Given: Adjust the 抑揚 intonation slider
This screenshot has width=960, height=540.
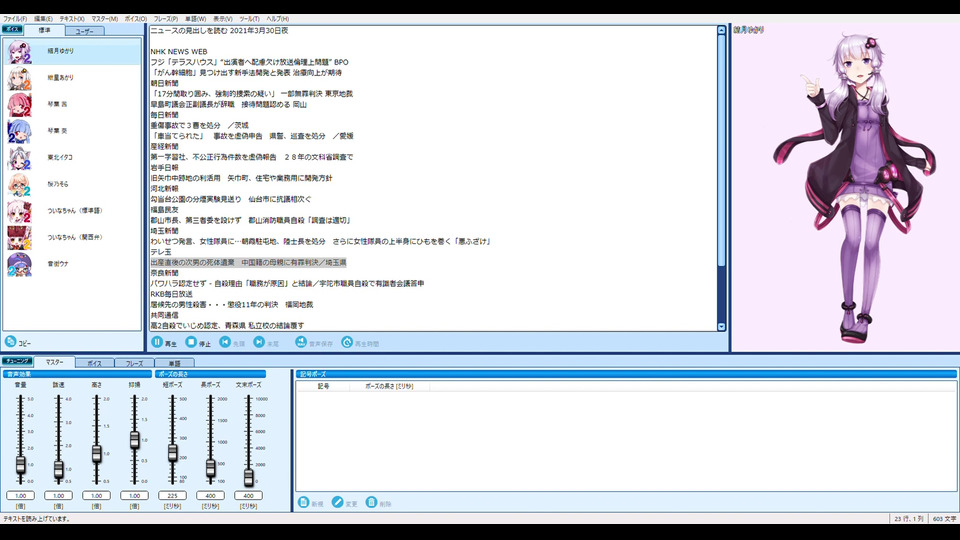Looking at the screenshot, I should [134, 440].
